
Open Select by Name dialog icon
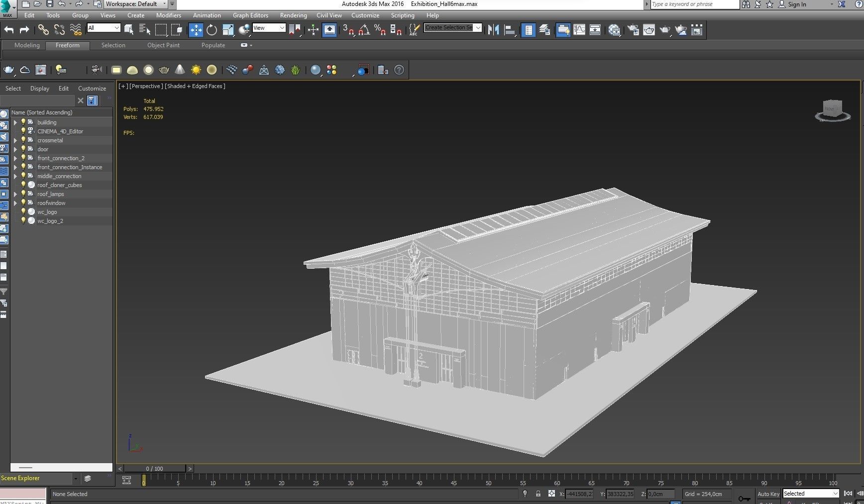[x=145, y=30]
